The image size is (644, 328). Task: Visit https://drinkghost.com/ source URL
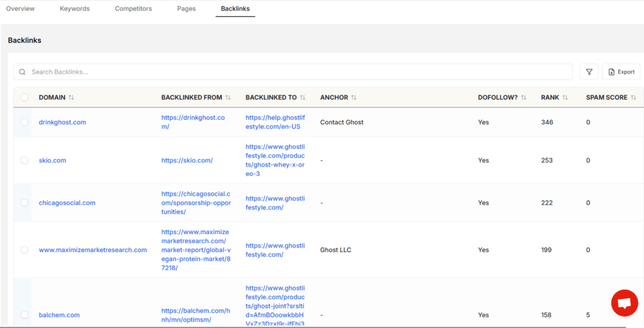[193, 123]
